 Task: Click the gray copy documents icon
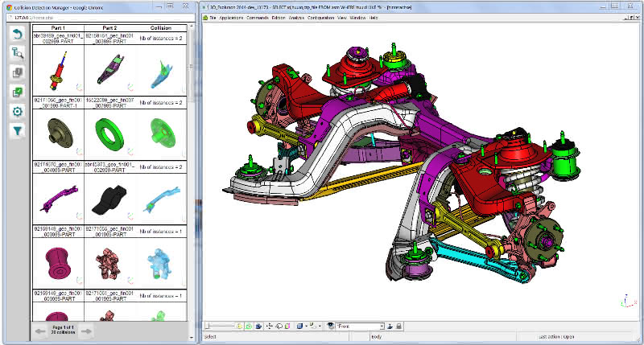pyautogui.click(x=17, y=72)
